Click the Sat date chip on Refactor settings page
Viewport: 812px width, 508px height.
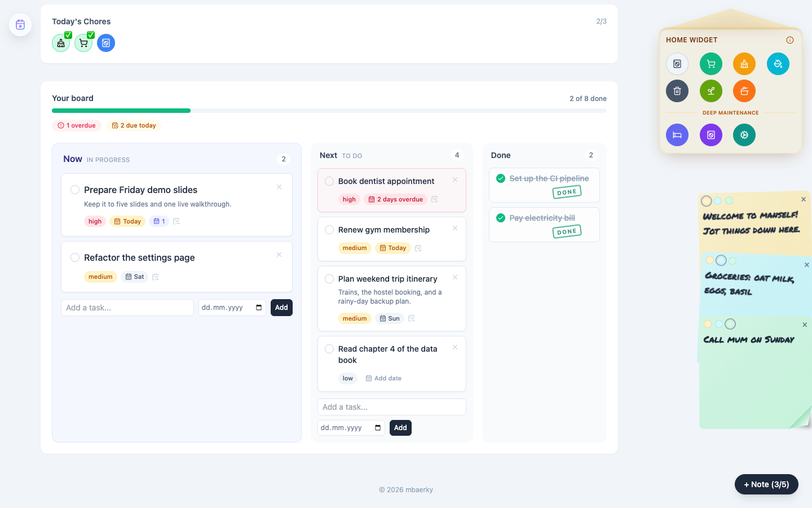pos(134,277)
